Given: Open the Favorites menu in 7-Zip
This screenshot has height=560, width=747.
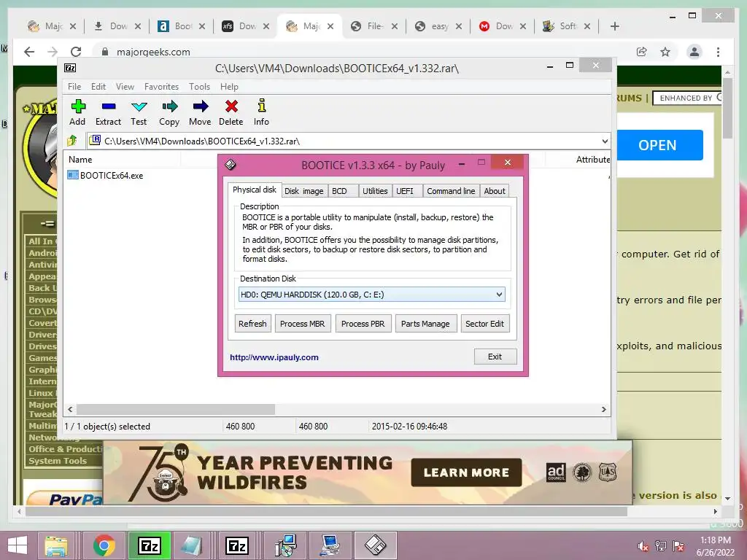Looking at the screenshot, I should [161, 87].
